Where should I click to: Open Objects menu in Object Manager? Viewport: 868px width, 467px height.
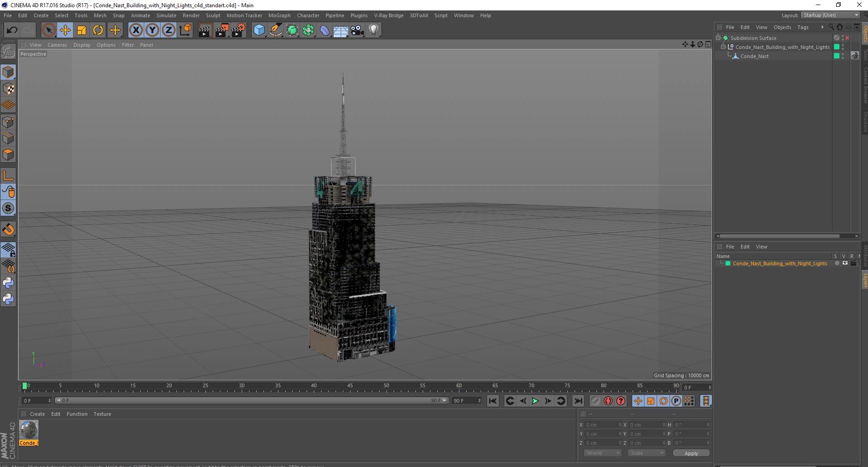pos(782,27)
